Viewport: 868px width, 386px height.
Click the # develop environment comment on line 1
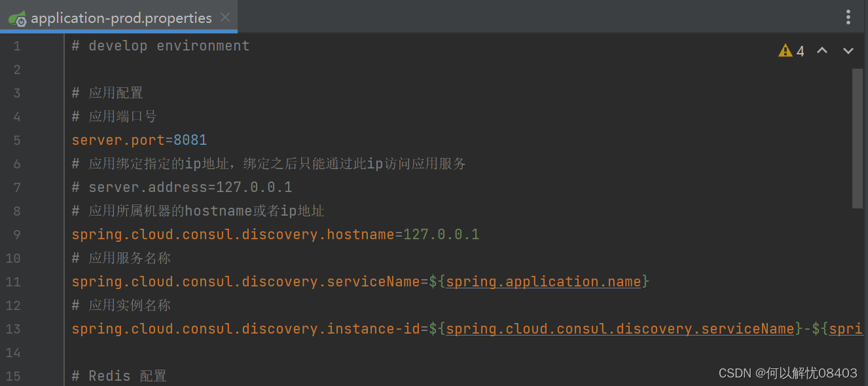[160, 45]
